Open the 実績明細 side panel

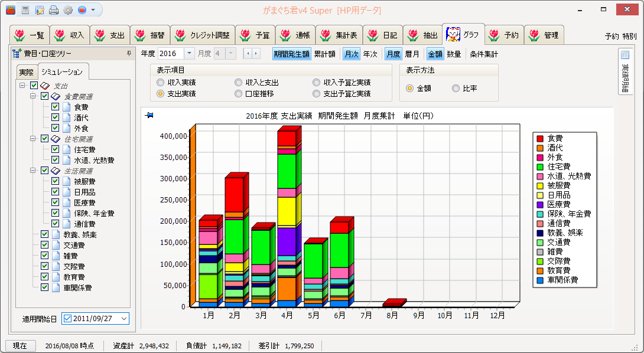tap(625, 71)
